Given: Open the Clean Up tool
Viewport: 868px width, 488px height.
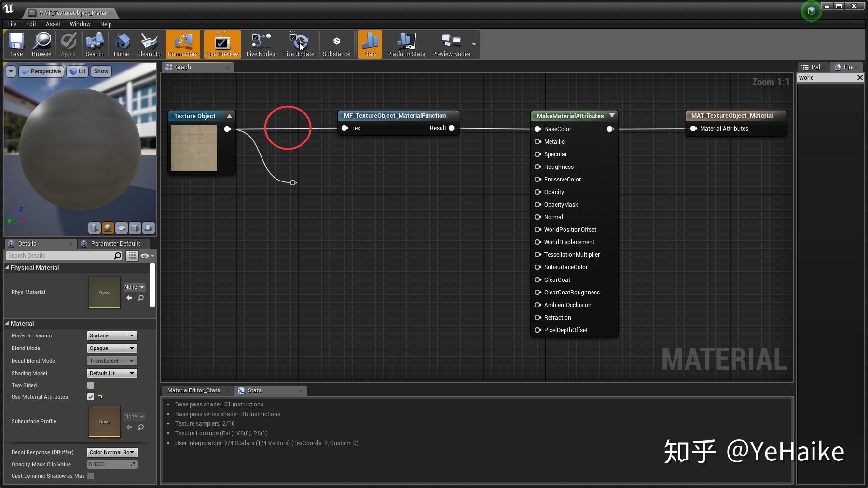Looking at the screenshot, I should point(148,44).
